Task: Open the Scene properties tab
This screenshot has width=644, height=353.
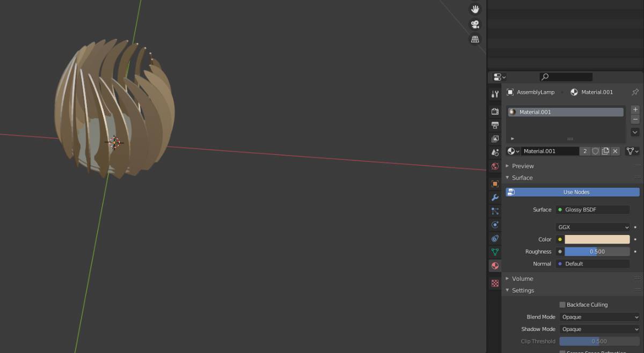Action: point(495,152)
